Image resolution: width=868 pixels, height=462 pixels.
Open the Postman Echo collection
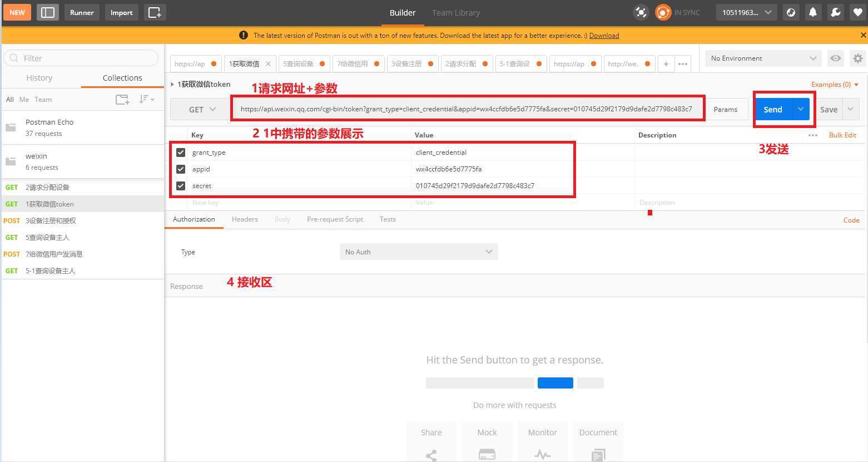point(83,127)
